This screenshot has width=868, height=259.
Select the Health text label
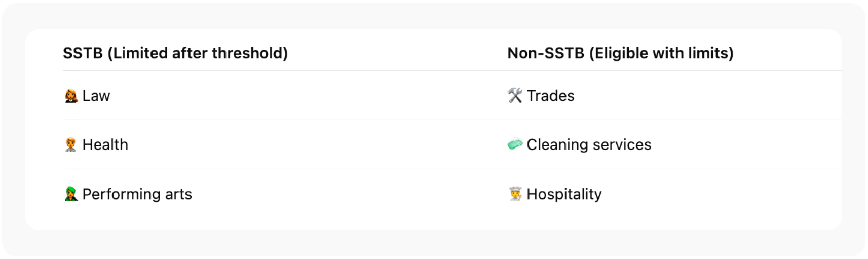tap(105, 145)
